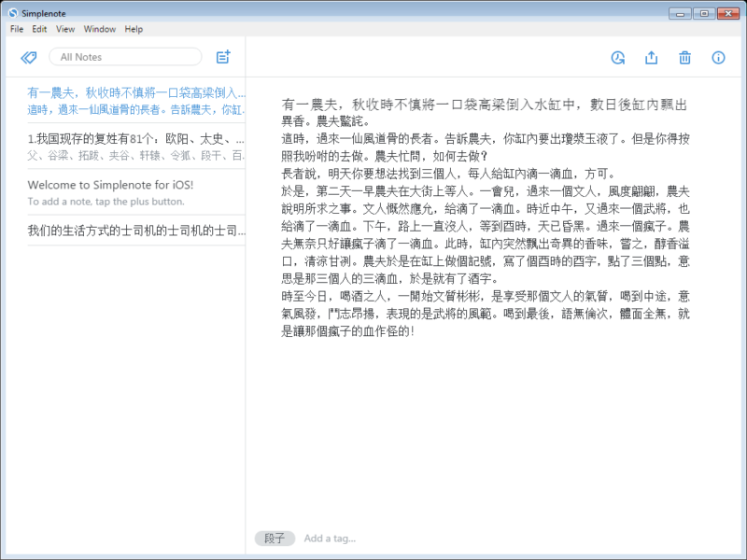Viewport: 747px width, 560px height.
Task: Open the View menu
Action: 65,30
